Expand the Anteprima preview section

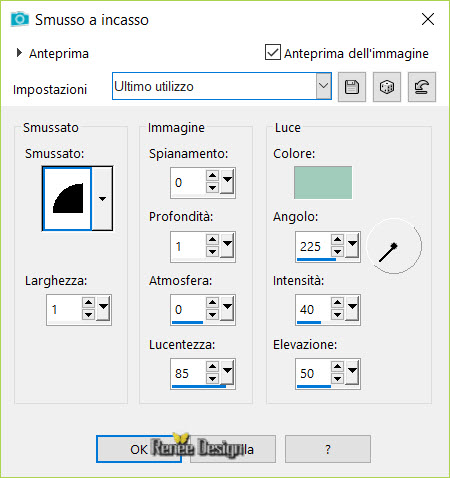19,53
